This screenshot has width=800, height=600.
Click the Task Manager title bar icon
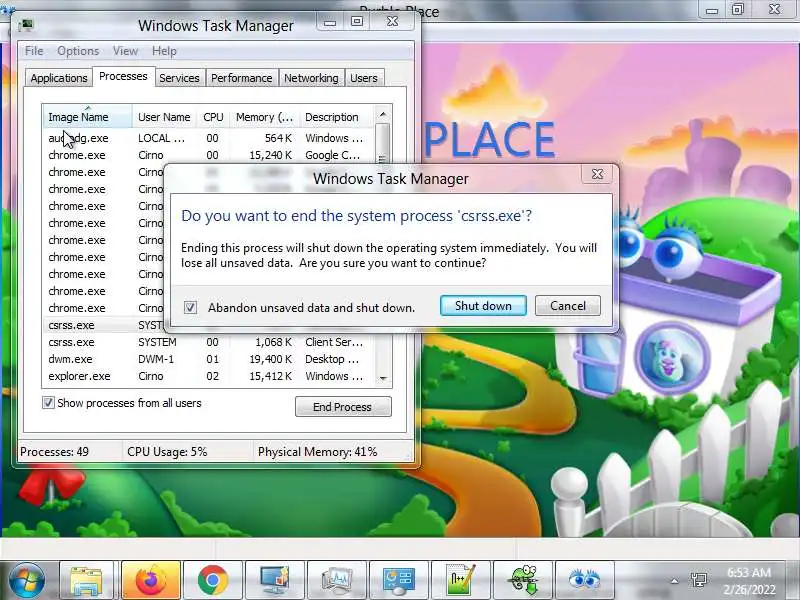point(26,25)
